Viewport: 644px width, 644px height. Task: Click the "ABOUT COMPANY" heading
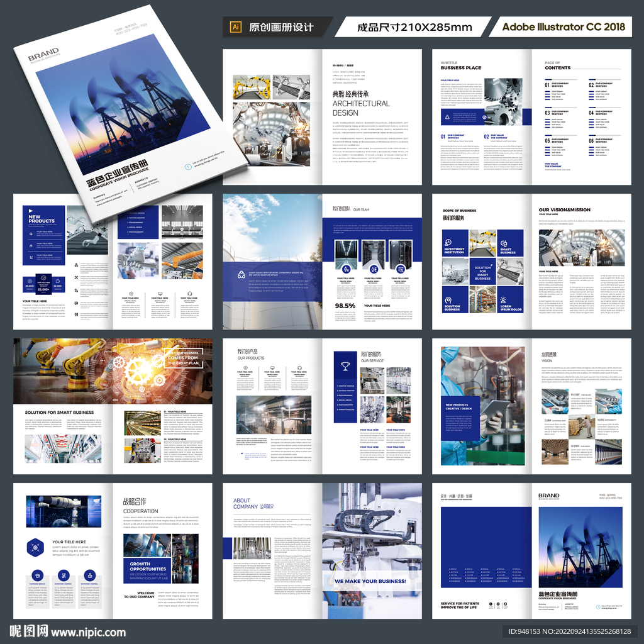[x=246, y=504]
